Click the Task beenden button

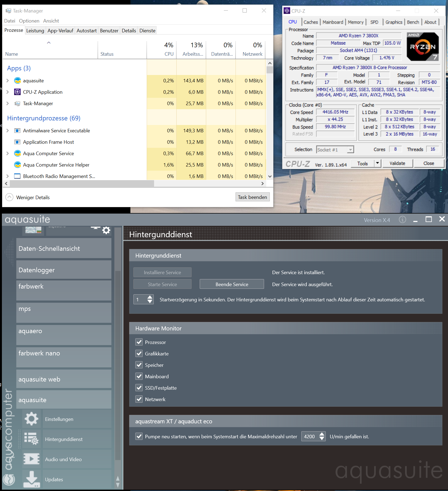click(252, 197)
